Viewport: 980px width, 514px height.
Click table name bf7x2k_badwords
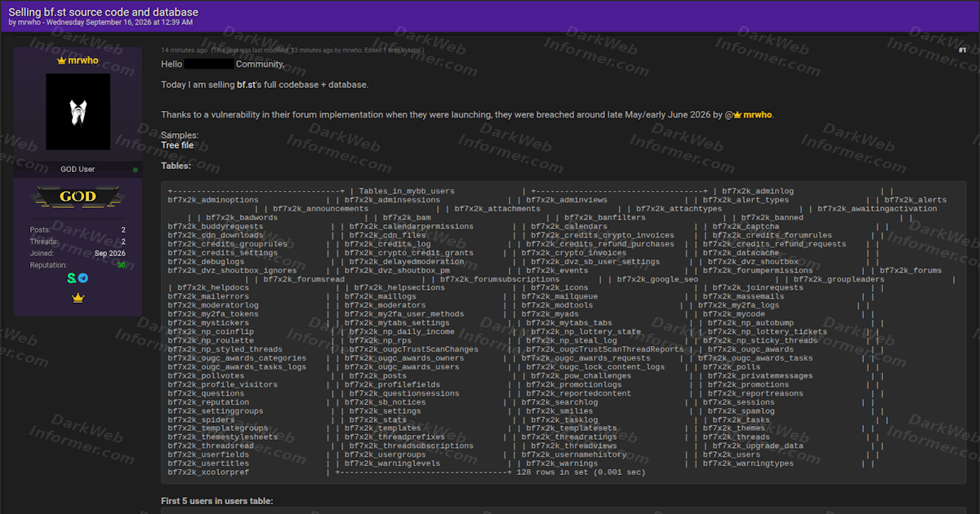[242, 218]
